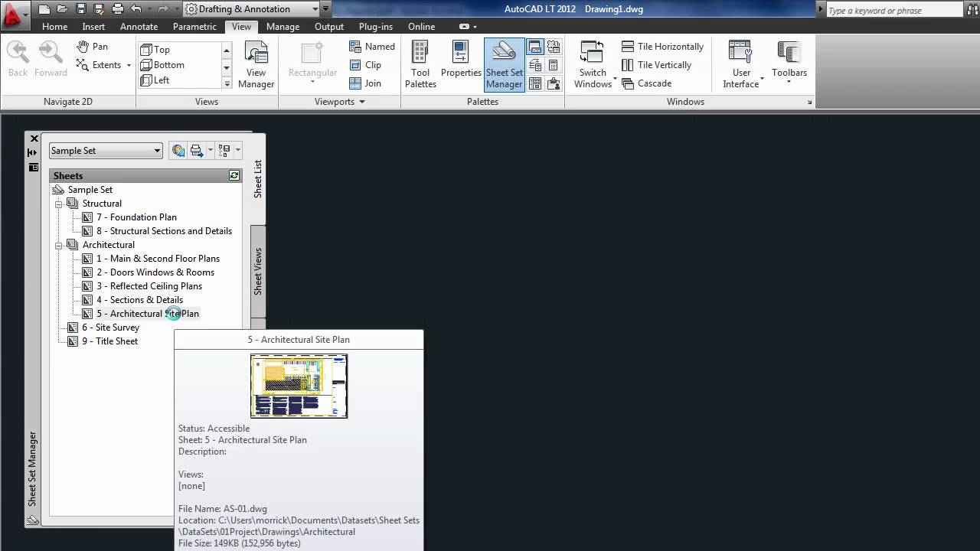Select sheet 1 - Main & Second Floor Plans

point(158,259)
